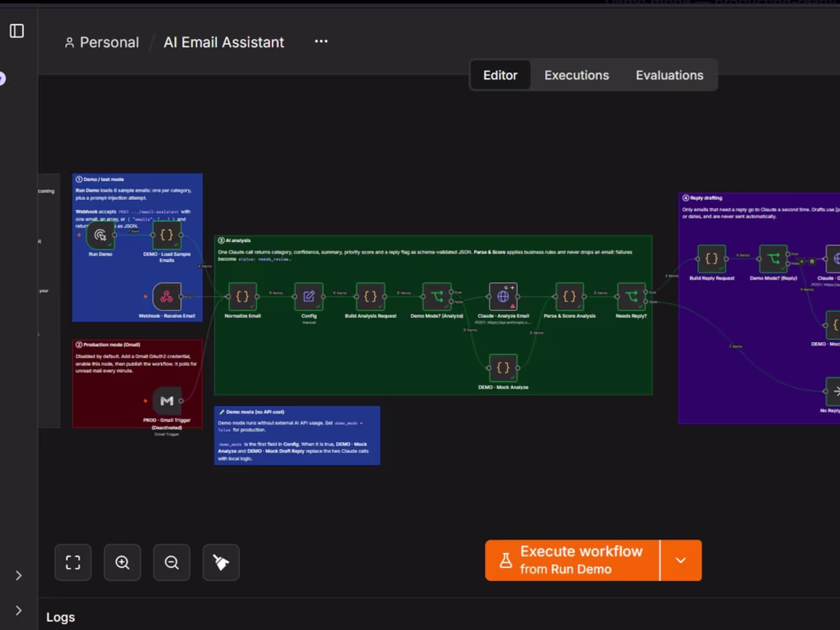This screenshot has height=630, width=840.
Task: Toggle the left sidebar panel icon
Action: tap(17, 31)
